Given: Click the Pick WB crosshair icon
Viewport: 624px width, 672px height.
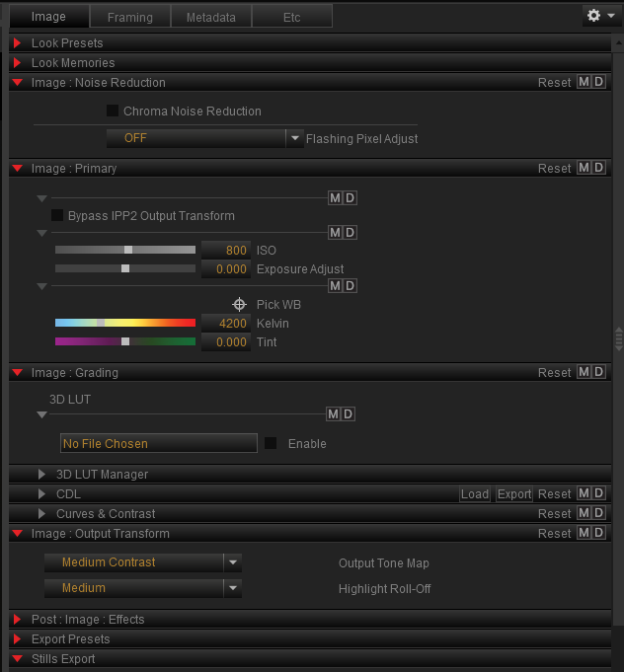Looking at the screenshot, I should pos(239,304).
